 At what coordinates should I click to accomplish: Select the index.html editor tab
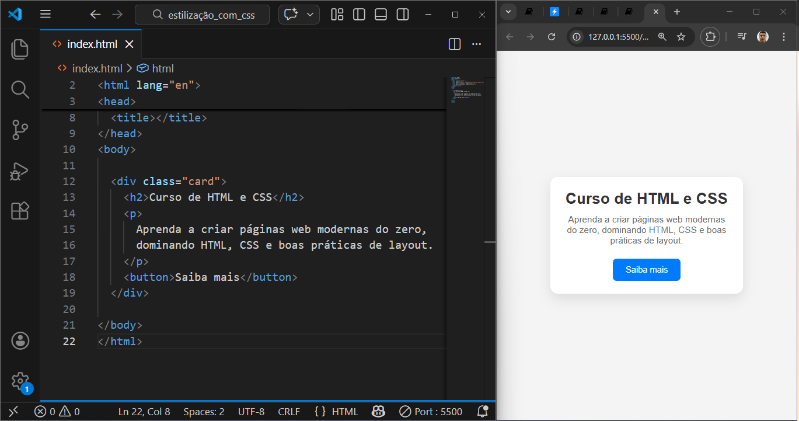pos(90,44)
